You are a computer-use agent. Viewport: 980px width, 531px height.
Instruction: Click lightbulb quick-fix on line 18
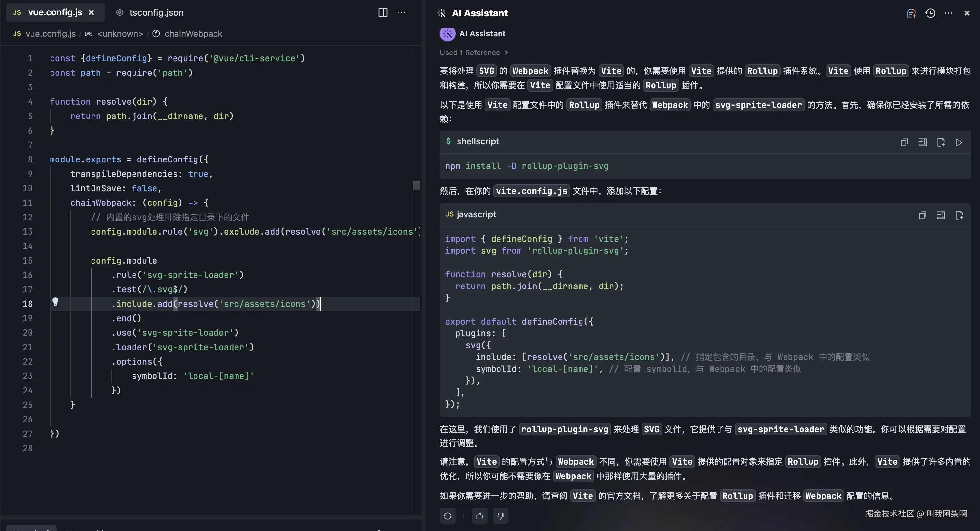pyautogui.click(x=55, y=302)
